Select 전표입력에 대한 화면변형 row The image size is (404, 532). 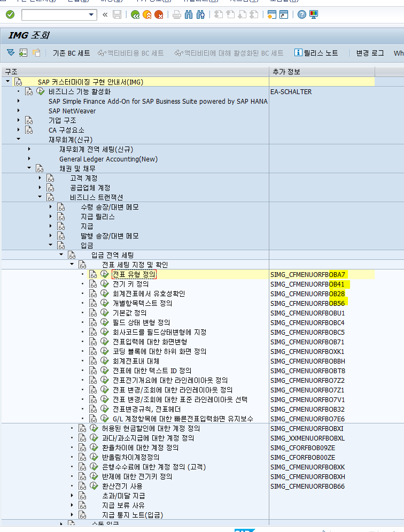point(150,342)
